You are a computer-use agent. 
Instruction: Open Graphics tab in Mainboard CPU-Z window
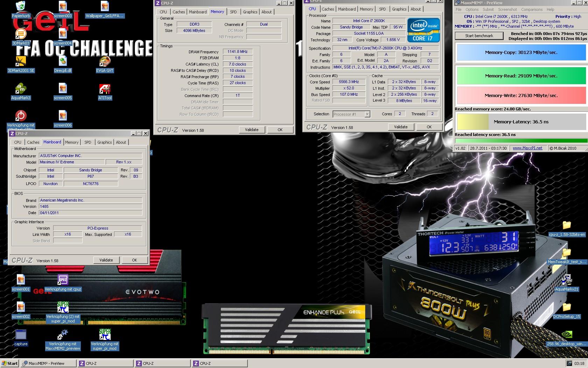[x=104, y=142]
